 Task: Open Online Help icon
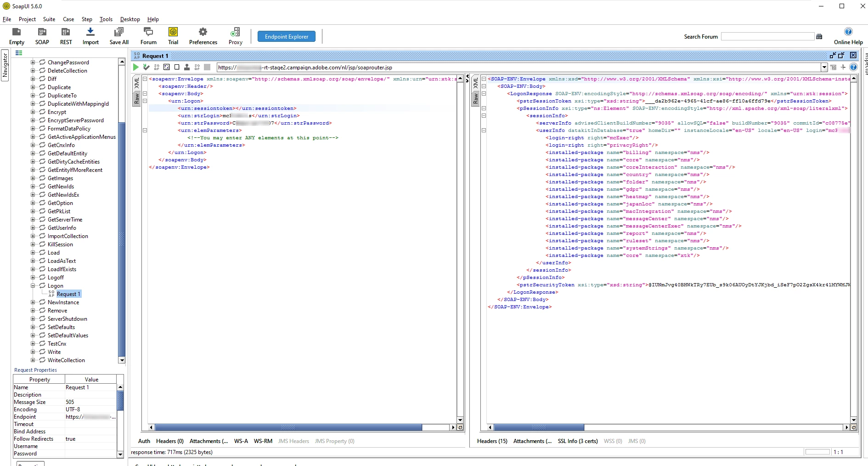[848, 31]
